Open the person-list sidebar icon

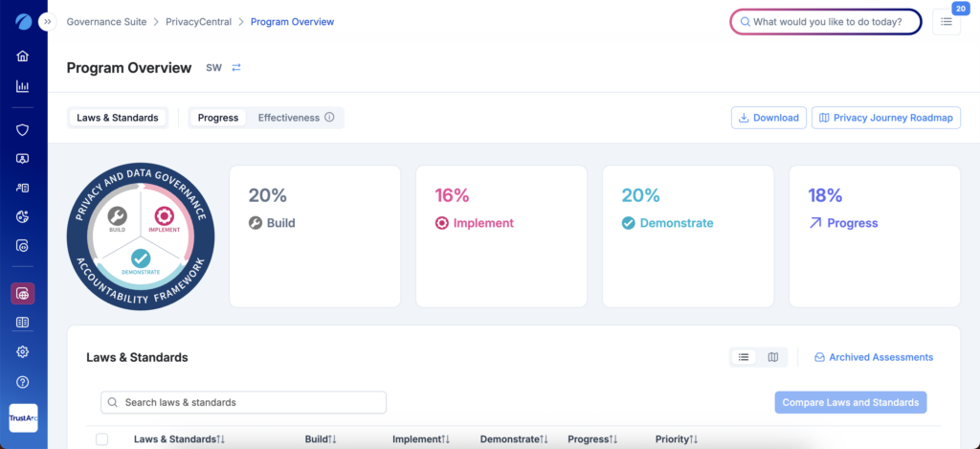[23, 188]
